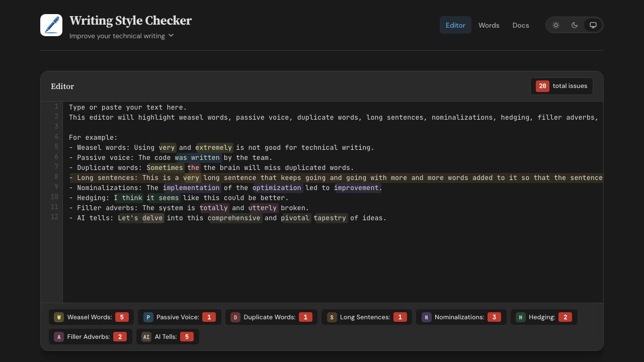
Task: Open the Editor tab
Action: click(455, 25)
